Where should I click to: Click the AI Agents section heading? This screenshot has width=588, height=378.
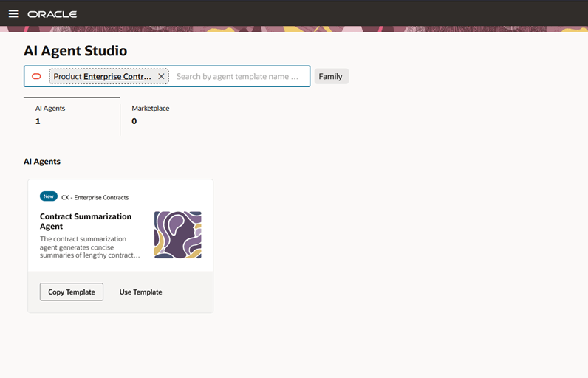point(42,162)
